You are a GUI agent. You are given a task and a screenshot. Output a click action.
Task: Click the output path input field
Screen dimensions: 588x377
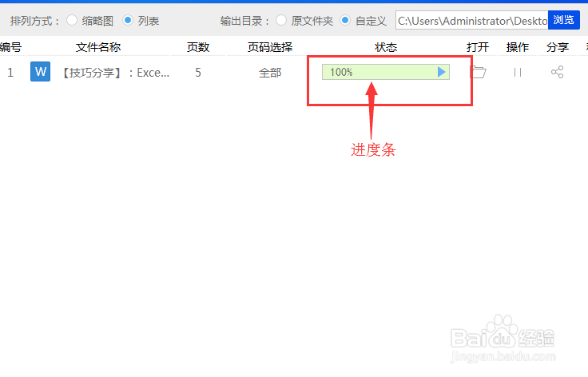(x=471, y=20)
